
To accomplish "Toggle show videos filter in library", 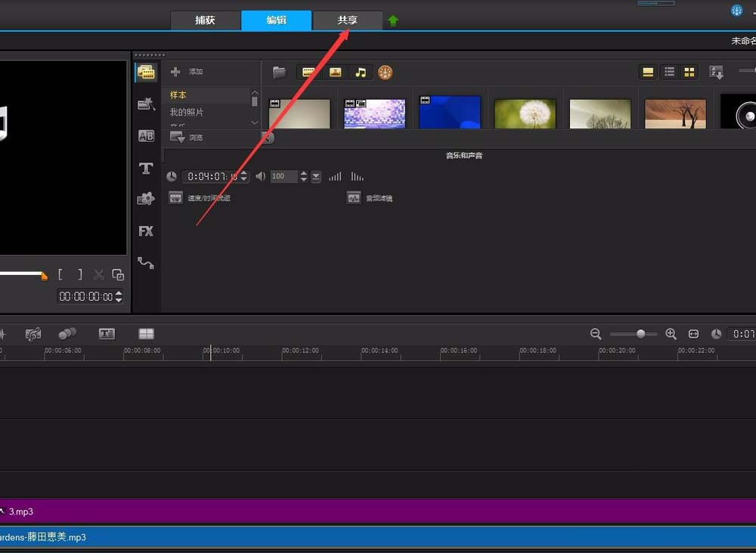I will tap(308, 73).
